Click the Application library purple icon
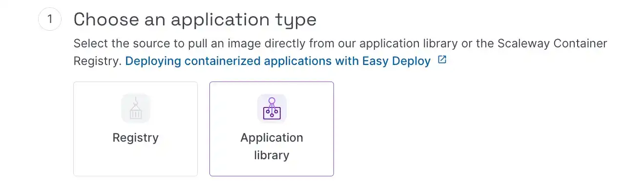 271,108
